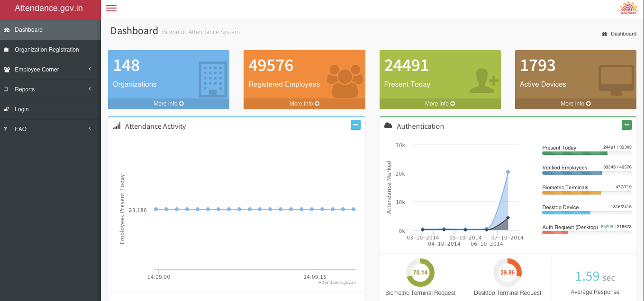This screenshot has width=644, height=301.
Task: Expand the FAQ submenu arrow
Action: (x=90, y=129)
